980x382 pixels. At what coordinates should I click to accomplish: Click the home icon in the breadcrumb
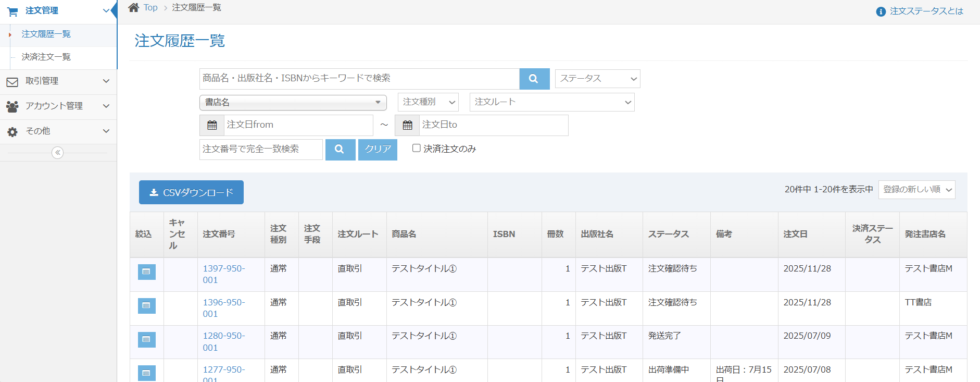(x=134, y=7)
